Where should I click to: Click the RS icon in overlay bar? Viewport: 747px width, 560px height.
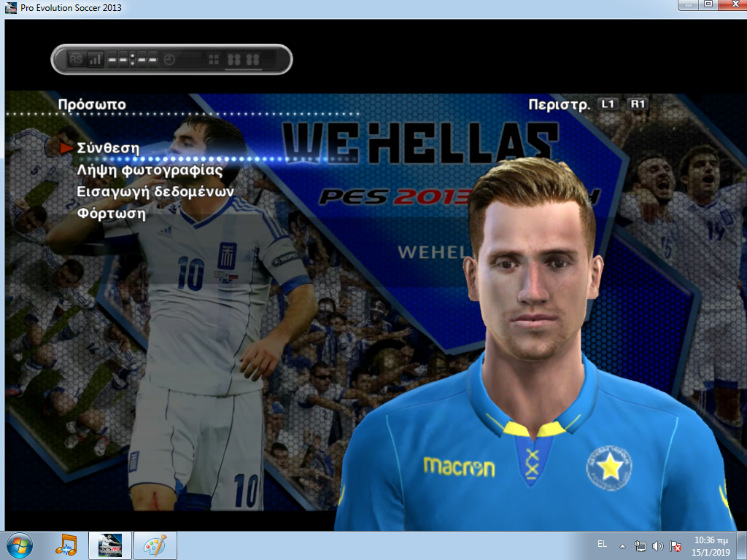pyautogui.click(x=76, y=60)
